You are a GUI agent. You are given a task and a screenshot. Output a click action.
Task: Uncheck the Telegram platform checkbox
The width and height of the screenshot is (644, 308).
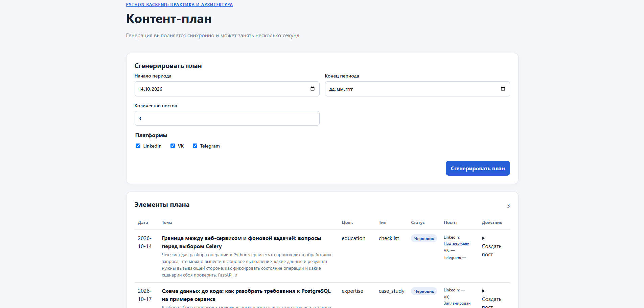(x=195, y=146)
